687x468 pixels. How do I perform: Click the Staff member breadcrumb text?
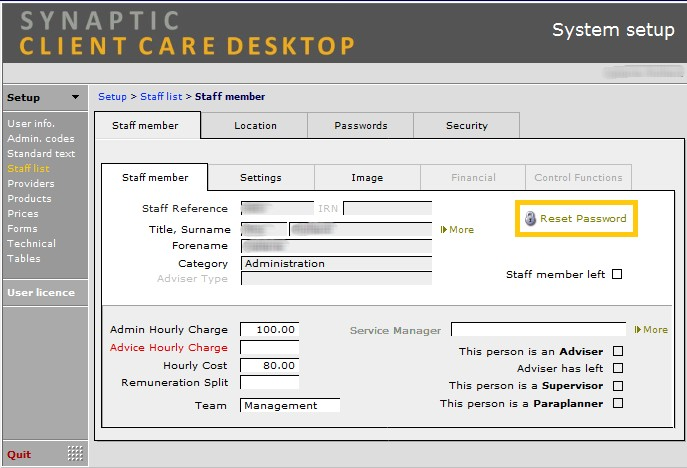pos(230,96)
